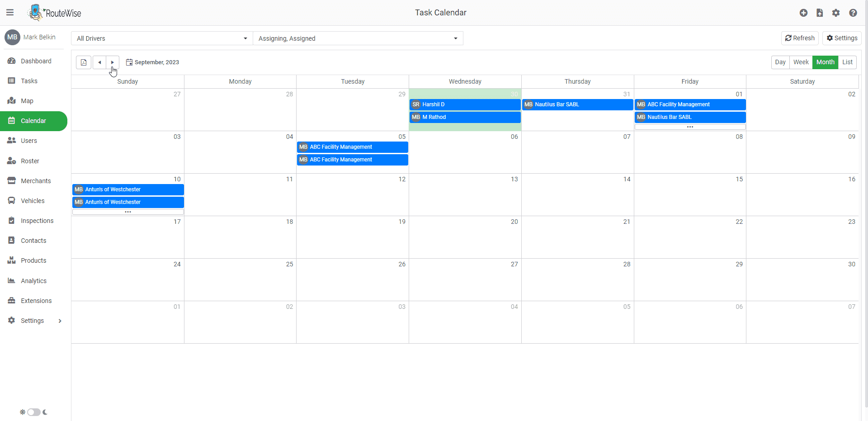Click the settings gear in top bar
868x421 pixels.
coord(836,13)
